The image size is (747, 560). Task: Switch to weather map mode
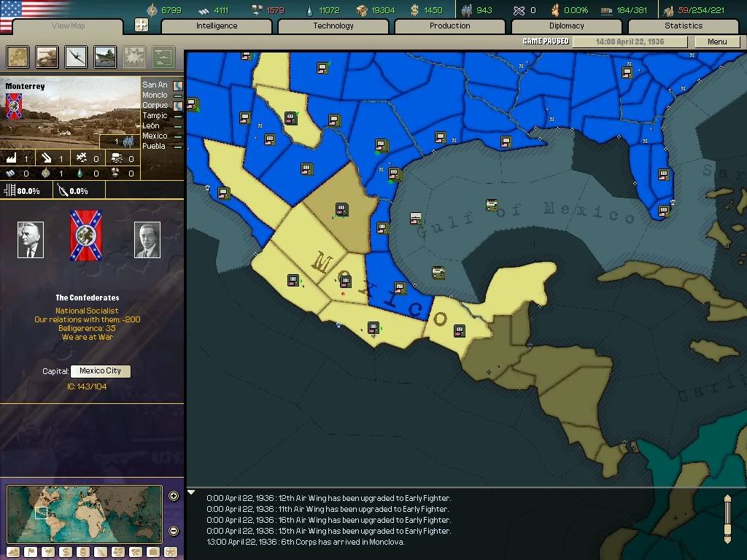tap(48, 552)
